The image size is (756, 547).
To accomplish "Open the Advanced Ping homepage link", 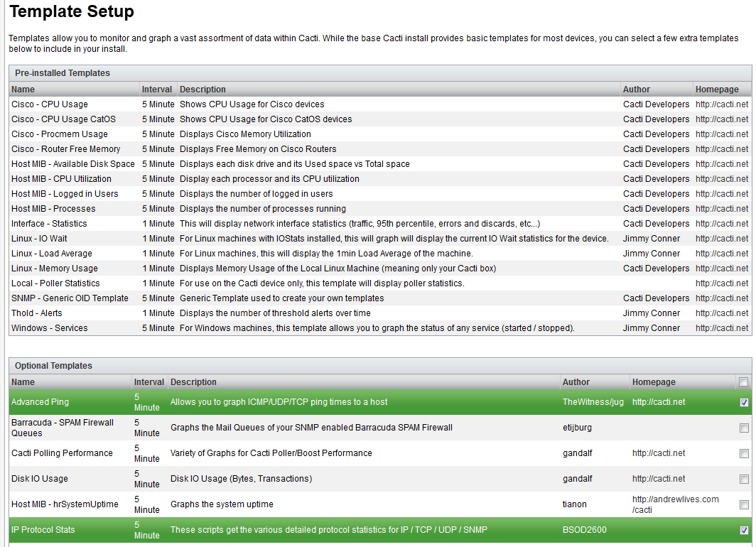I will (x=659, y=402).
